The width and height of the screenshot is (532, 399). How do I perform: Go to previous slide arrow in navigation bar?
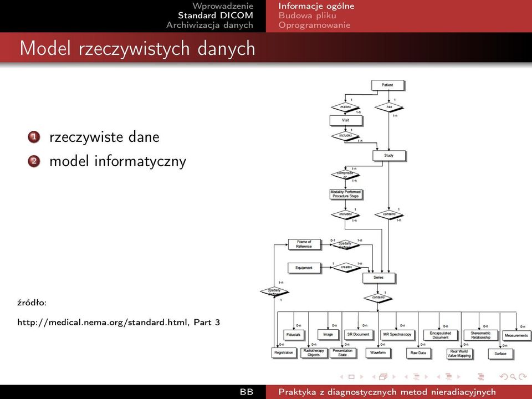click(342, 377)
